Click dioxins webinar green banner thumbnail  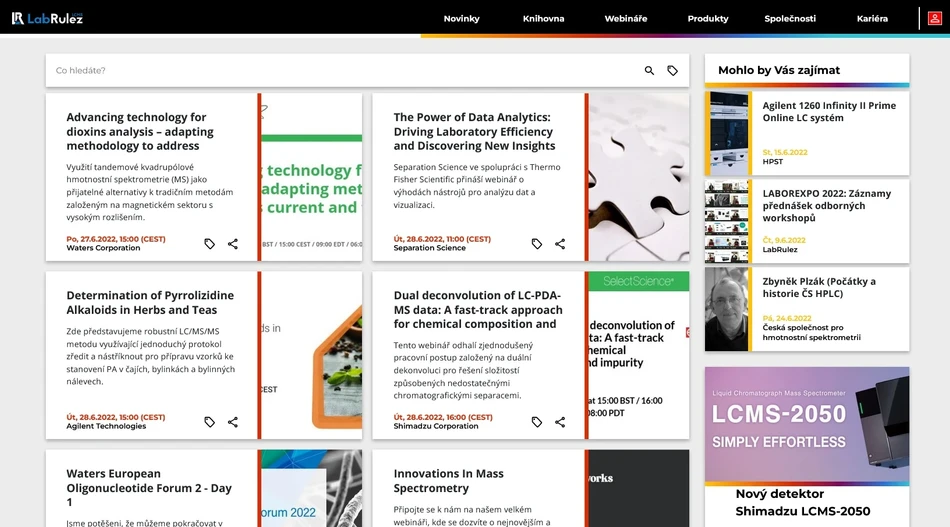[312, 177]
